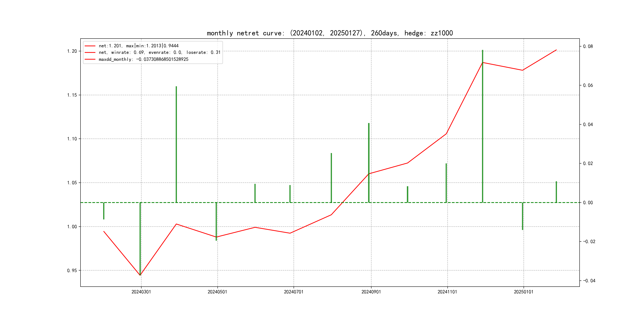Click x-axis tick label 20241101

tap(447, 292)
